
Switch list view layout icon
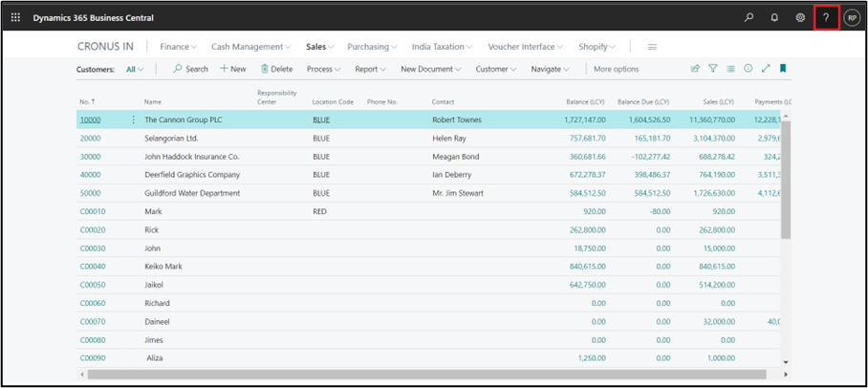click(x=730, y=69)
